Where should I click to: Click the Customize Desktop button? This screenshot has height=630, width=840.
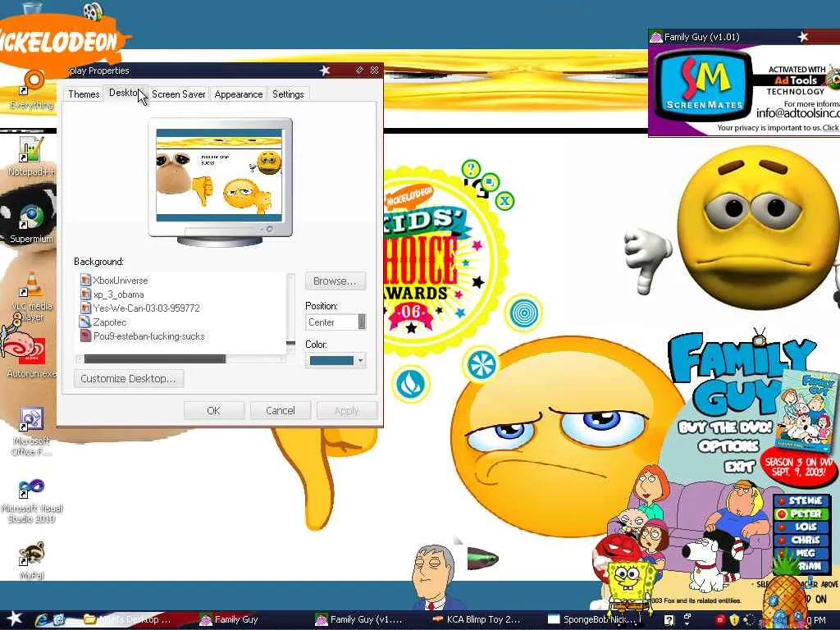(129, 378)
